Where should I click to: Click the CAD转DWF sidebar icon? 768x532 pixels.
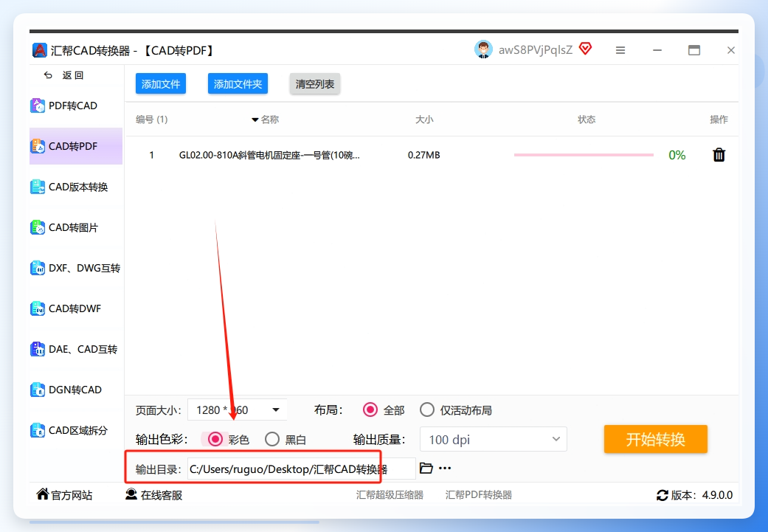[x=38, y=308]
